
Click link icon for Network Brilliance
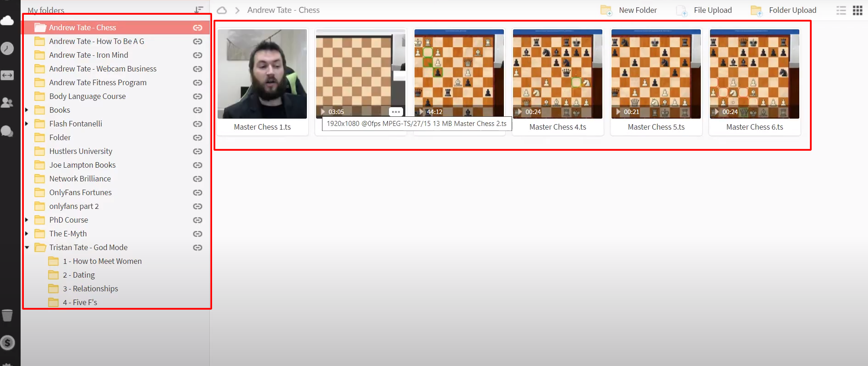coord(197,179)
